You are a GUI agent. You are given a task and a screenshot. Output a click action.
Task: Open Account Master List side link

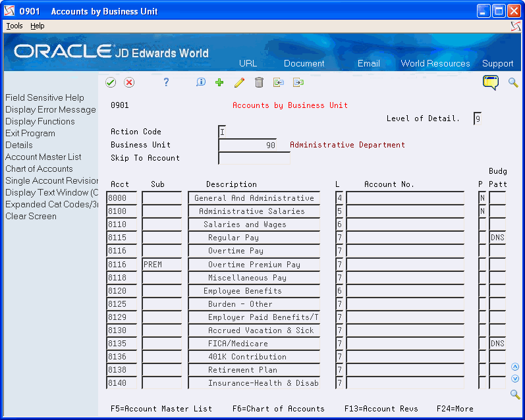[43, 157]
